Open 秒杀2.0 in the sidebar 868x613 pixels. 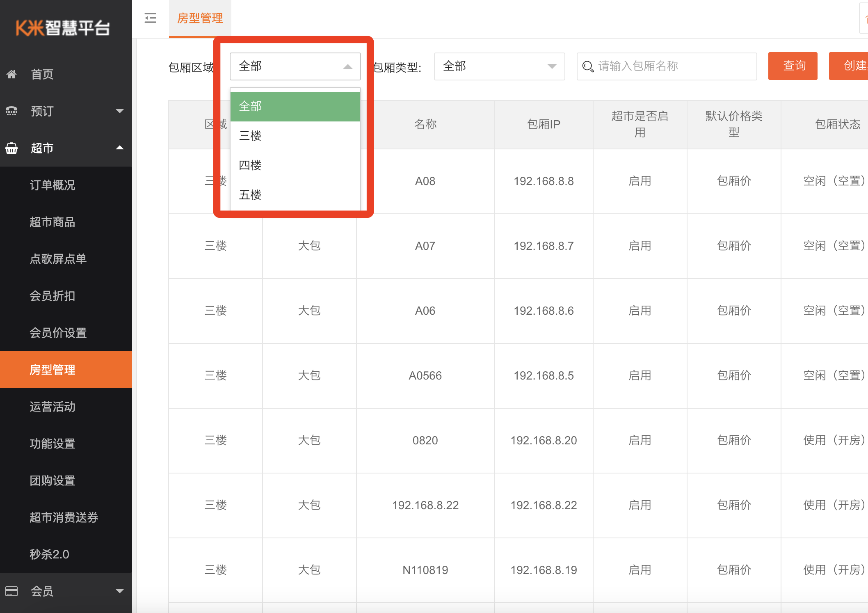click(66, 554)
